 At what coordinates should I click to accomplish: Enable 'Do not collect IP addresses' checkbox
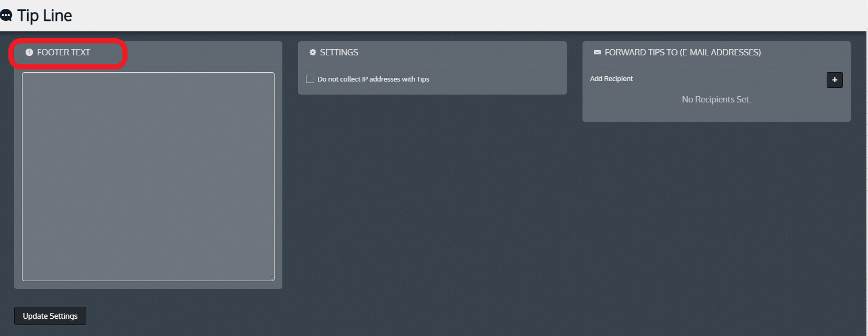[x=310, y=79]
